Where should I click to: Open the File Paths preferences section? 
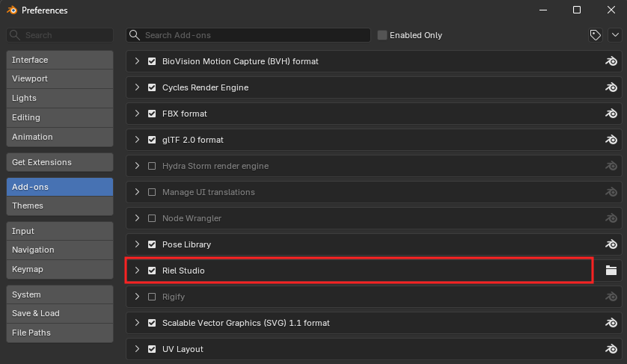[x=60, y=333]
